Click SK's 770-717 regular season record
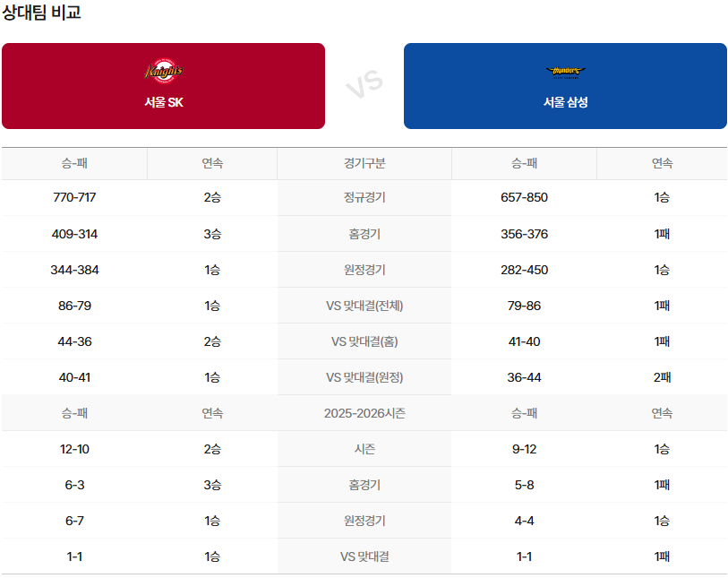The width and height of the screenshot is (728, 578). (x=75, y=198)
